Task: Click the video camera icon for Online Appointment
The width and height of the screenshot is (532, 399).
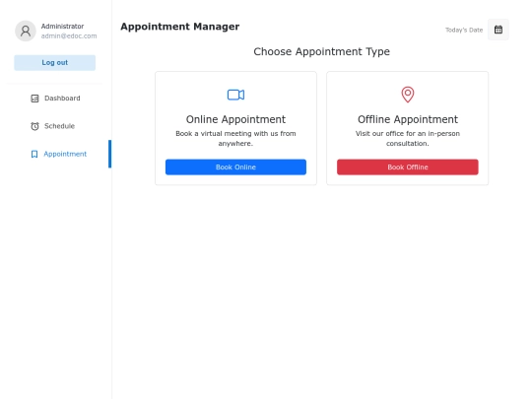Action: click(235, 95)
